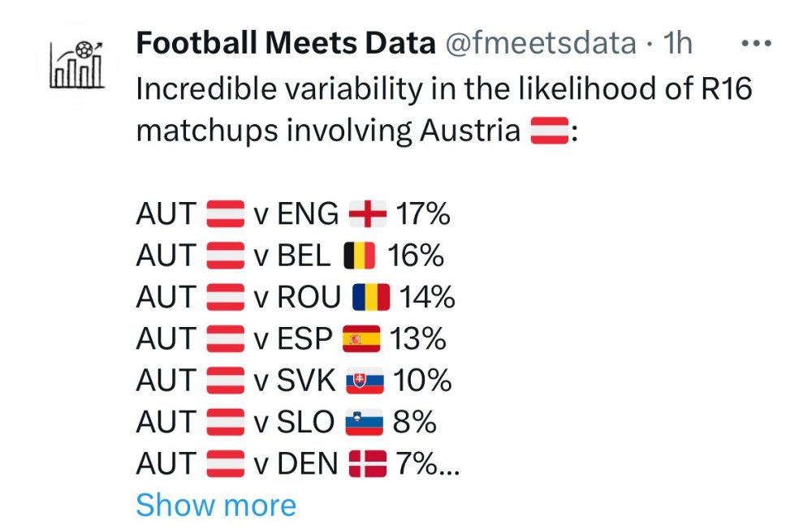Viewport: 812px width, 529px height.
Task: Click the Belgium flag emoji
Action: pos(359,256)
